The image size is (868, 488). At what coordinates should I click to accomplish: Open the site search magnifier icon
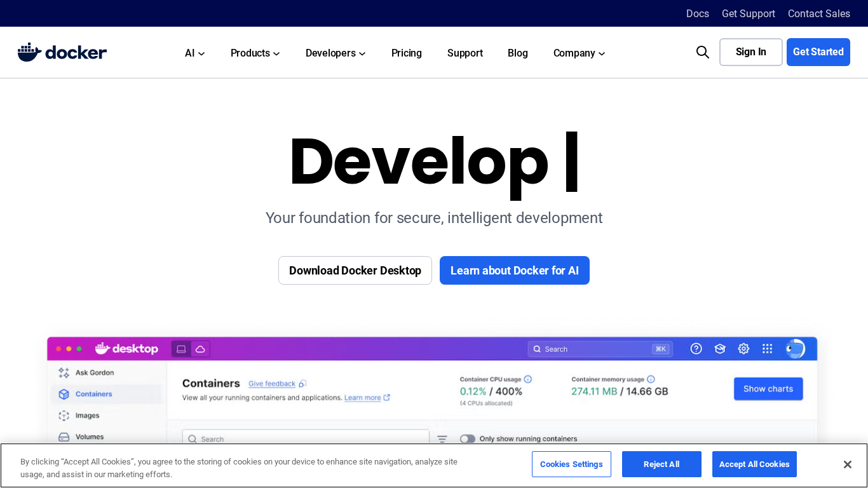(x=702, y=52)
